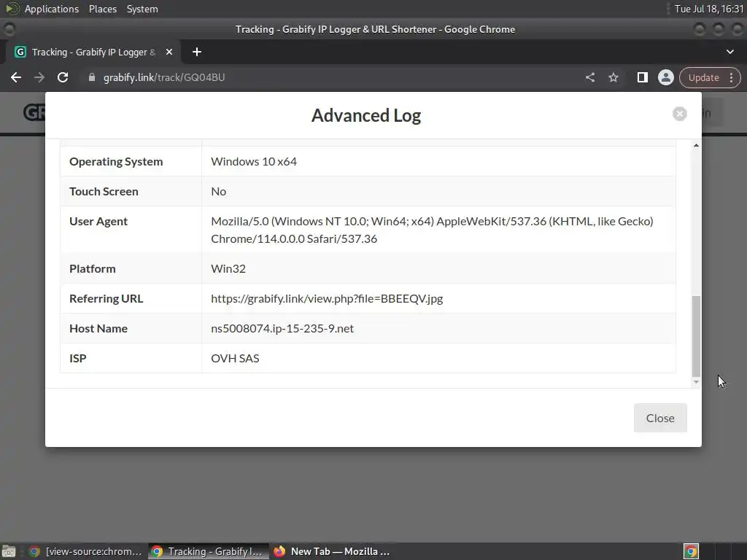Click the ISP row label
Image resolution: width=747 pixels, height=560 pixels.
pyautogui.click(x=77, y=359)
